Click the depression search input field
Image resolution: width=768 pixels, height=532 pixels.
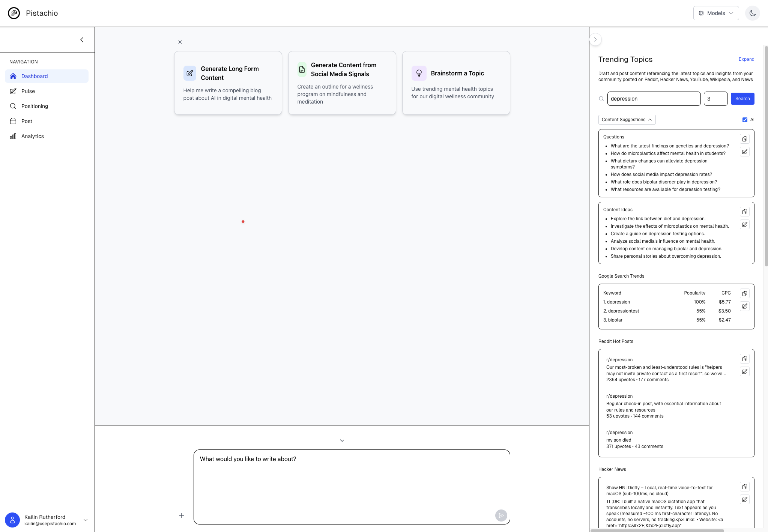click(653, 98)
